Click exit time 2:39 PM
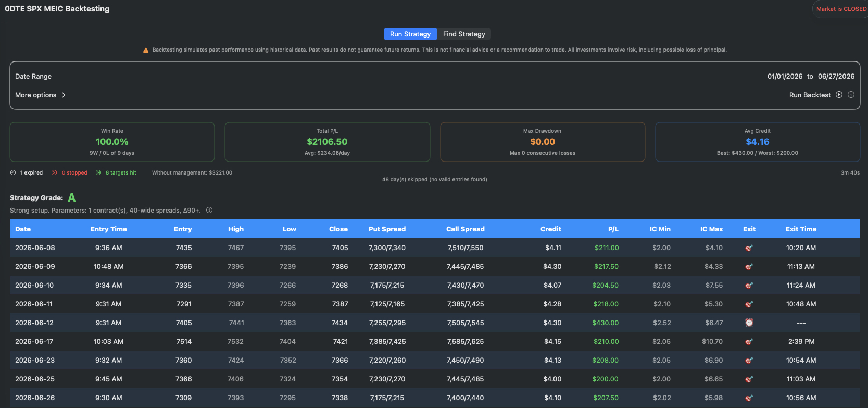The height and width of the screenshot is (408, 868). (x=801, y=341)
